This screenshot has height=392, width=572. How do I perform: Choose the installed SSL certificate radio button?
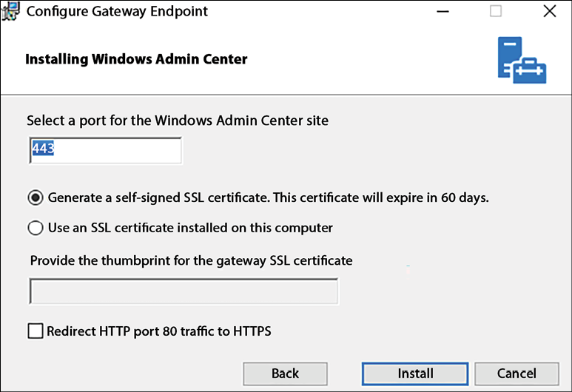pos(36,228)
